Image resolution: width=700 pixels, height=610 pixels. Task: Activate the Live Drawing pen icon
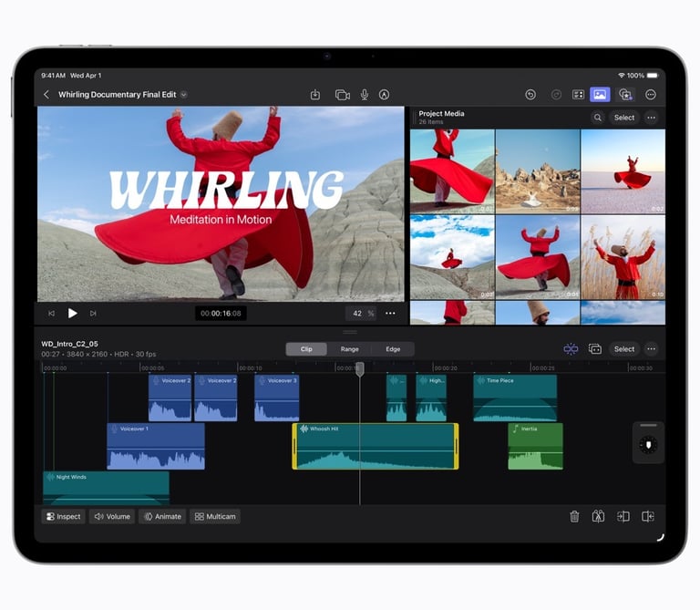click(384, 95)
